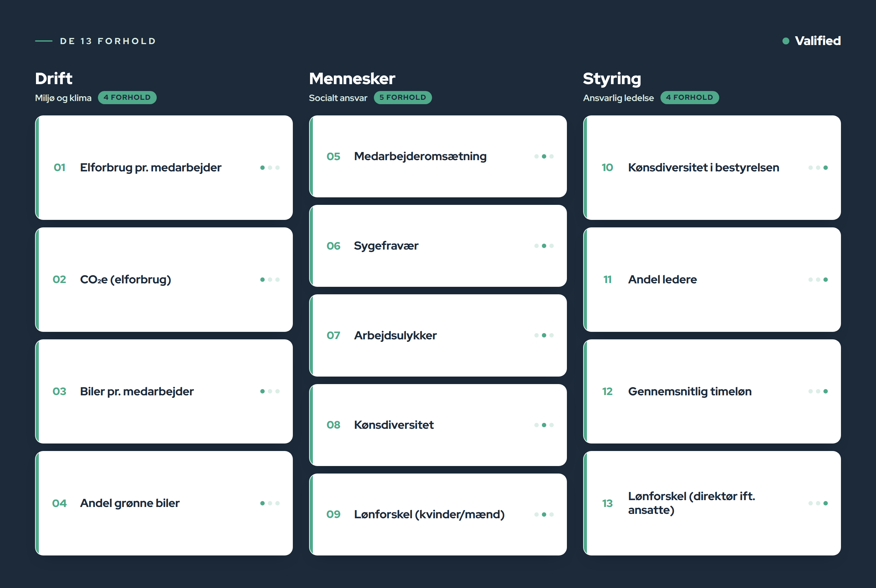Image resolution: width=876 pixels, height=588 pixels.
Task: Click the number 01 on the first card
Action: click(x=60, y=168)
